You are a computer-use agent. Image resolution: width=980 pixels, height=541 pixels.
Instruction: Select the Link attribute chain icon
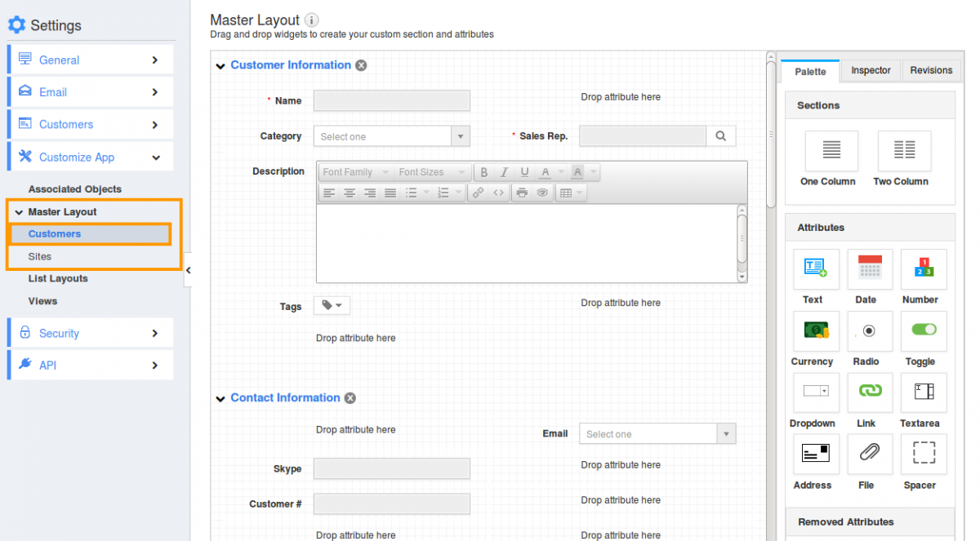pos(870,392)
